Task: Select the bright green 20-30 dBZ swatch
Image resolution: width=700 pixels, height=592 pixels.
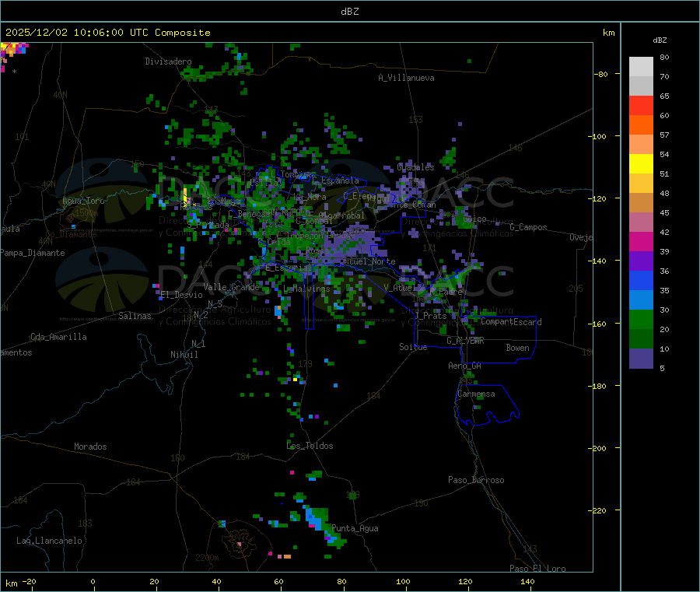Action: (x=641, y=319)
